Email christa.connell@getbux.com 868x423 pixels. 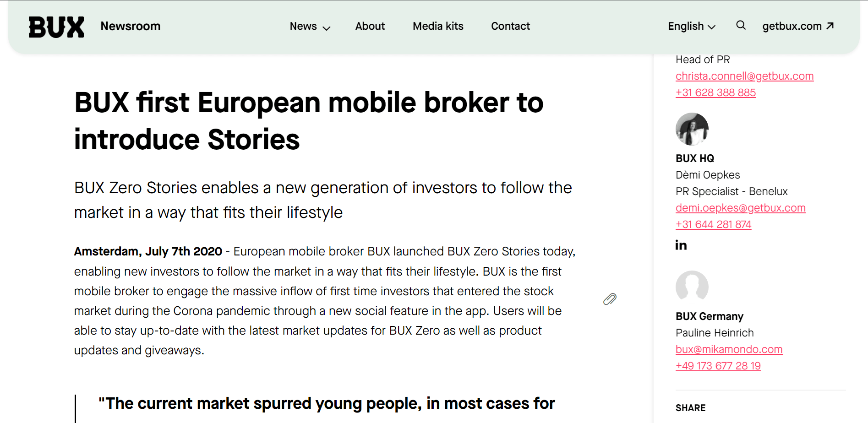pos(744,76)
